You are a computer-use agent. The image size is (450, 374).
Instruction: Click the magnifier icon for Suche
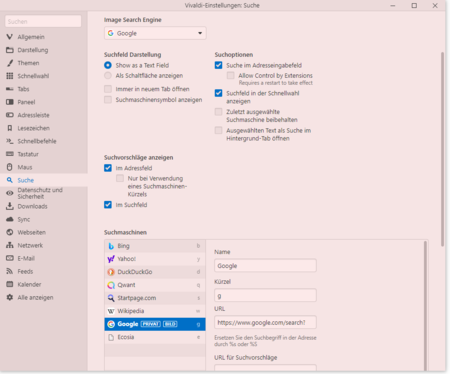pos(10,180)
